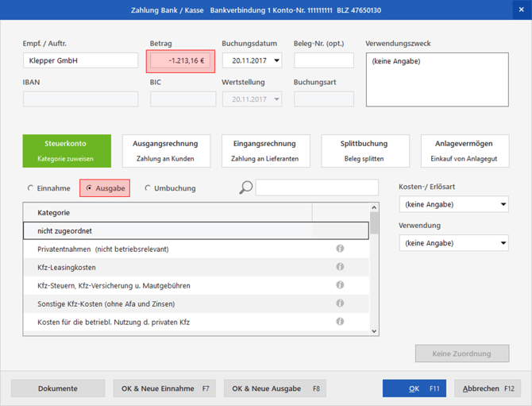The height and width of the screenshot is (406, 532).
Task: Click info icon for Privatentnahmen row
Action: coord(340,249)
